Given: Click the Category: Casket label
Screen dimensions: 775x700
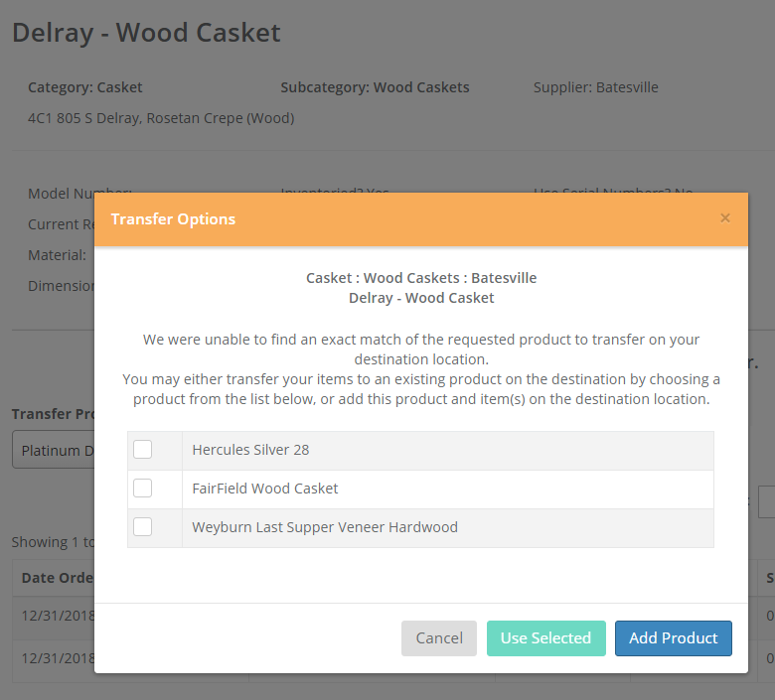Looking at the screenshot, I should [85, 87].
